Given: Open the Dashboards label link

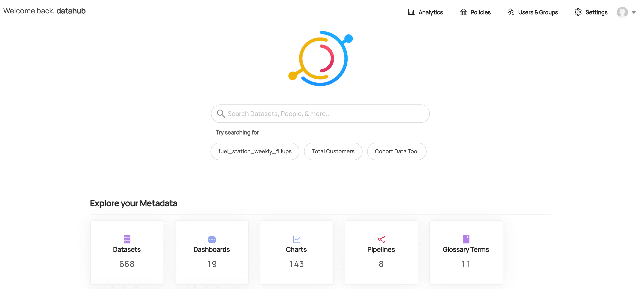Looking at the screenshot, I should pos(211,249).
